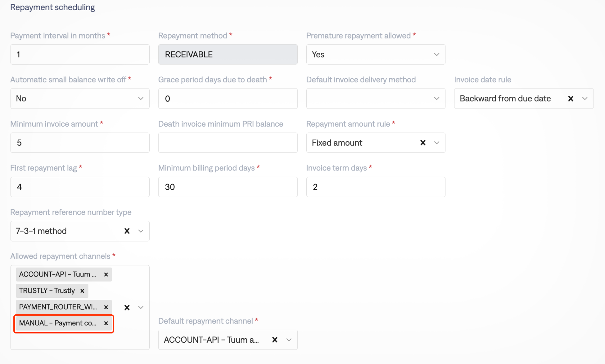This screenshot has width=605, height=364.
Task: Click First repayment lag input field
Action: (x=80, y=187)
